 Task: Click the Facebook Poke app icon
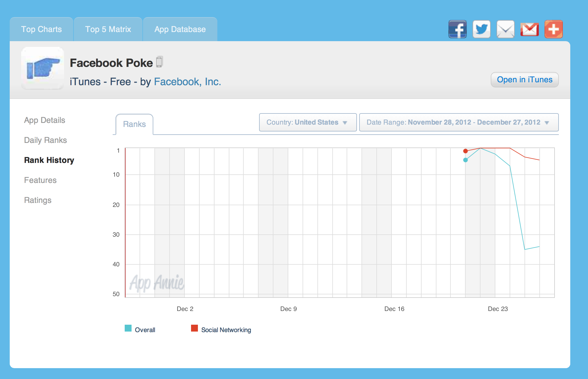(x=43, y=68)
